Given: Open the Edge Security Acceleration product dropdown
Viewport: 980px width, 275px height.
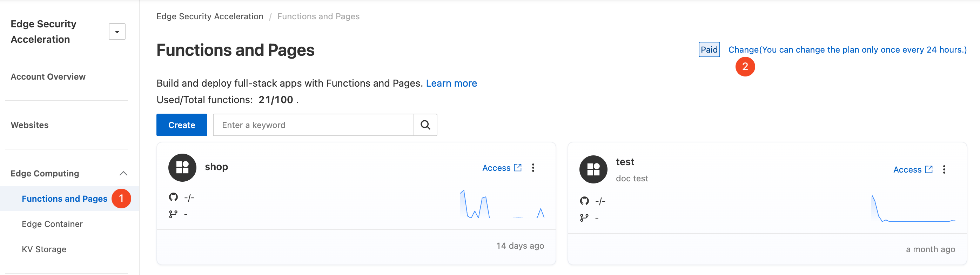Looking at the screenshot, I should [x=117, y=32].
